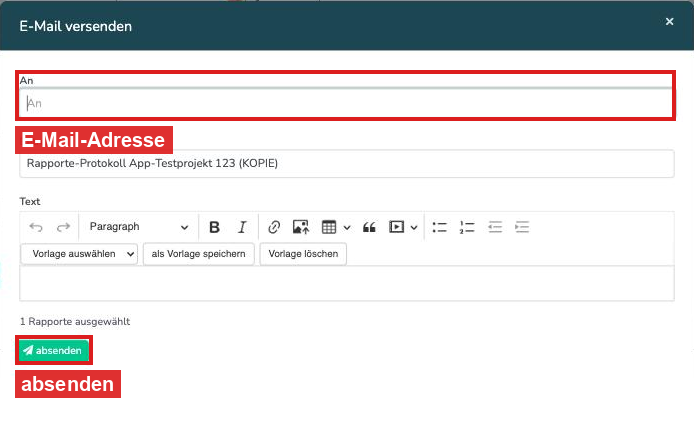This screenshot has height=428, width=694.
Task: Increase the indent with the indent icon
Action: coord(522,227)
